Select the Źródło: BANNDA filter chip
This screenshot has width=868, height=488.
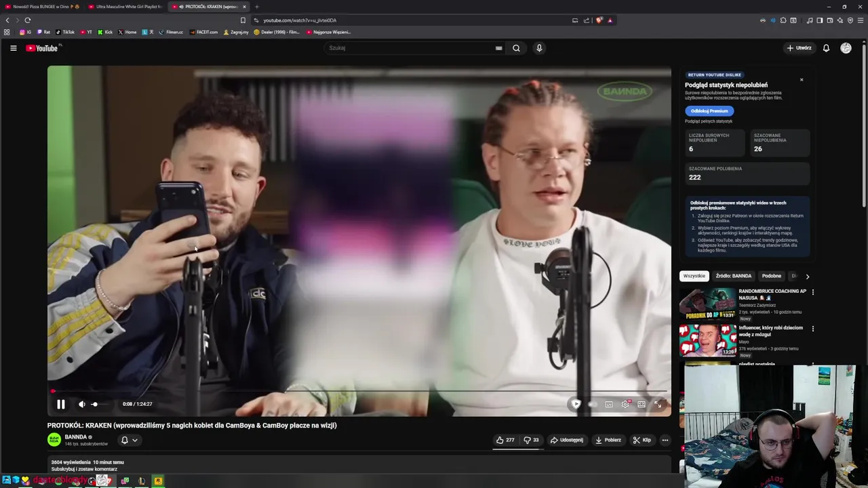733,276
